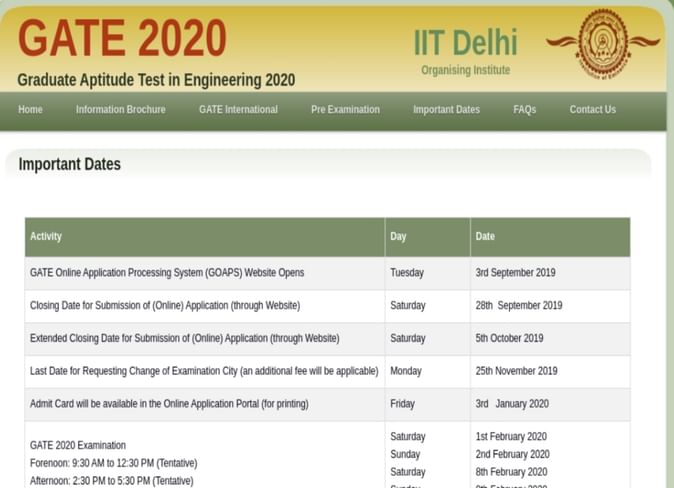
Task: Select the GOAPS Website Opens row
Action: click(x=167, y=273)
